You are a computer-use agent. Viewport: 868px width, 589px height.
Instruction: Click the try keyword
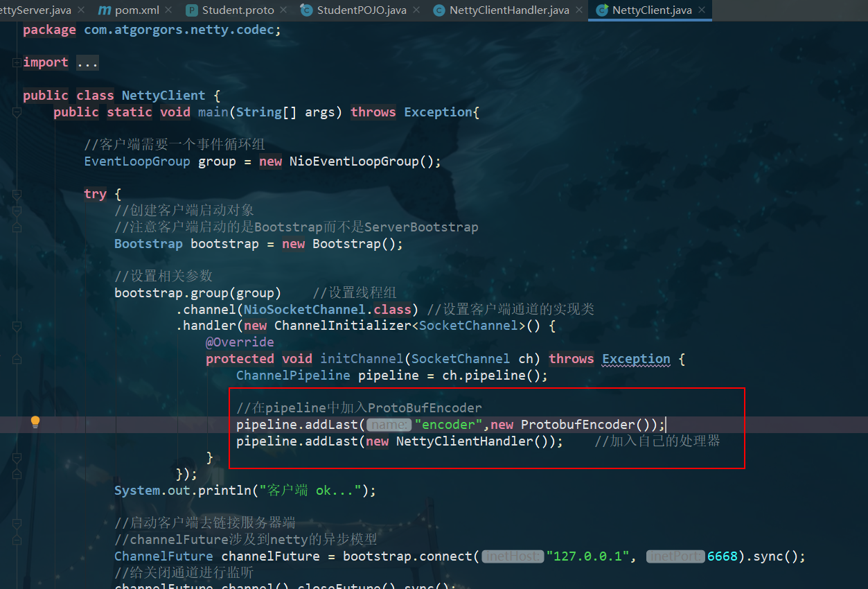95,194
